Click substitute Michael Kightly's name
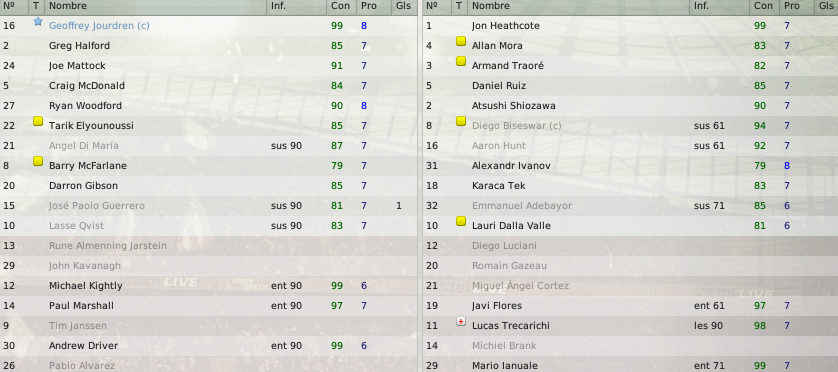The height and width of the screenshot is (372, 838). coord(86,286)
